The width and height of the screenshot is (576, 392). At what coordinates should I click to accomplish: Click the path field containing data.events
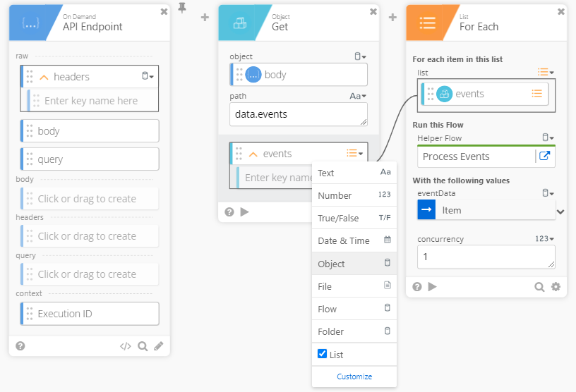298,114
